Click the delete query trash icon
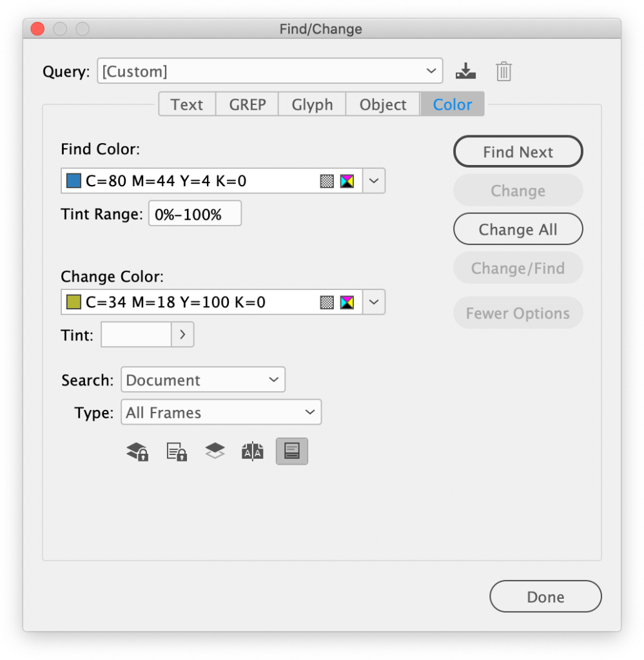 (x=503, y=71)
